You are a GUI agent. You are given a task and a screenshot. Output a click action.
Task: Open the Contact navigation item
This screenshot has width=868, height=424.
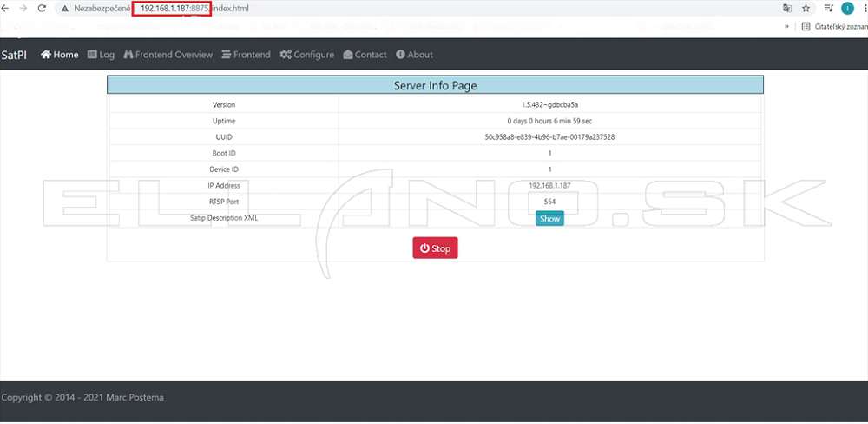pos(365,55)
